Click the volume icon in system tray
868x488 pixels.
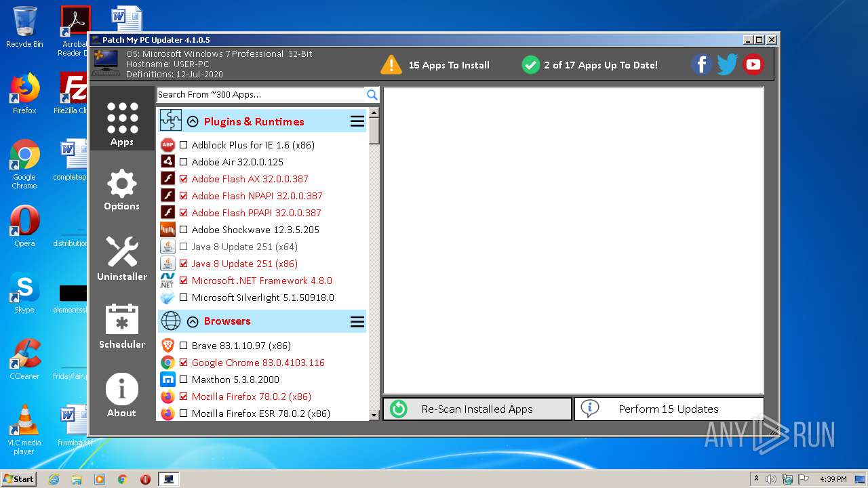(x=771, y=479)
